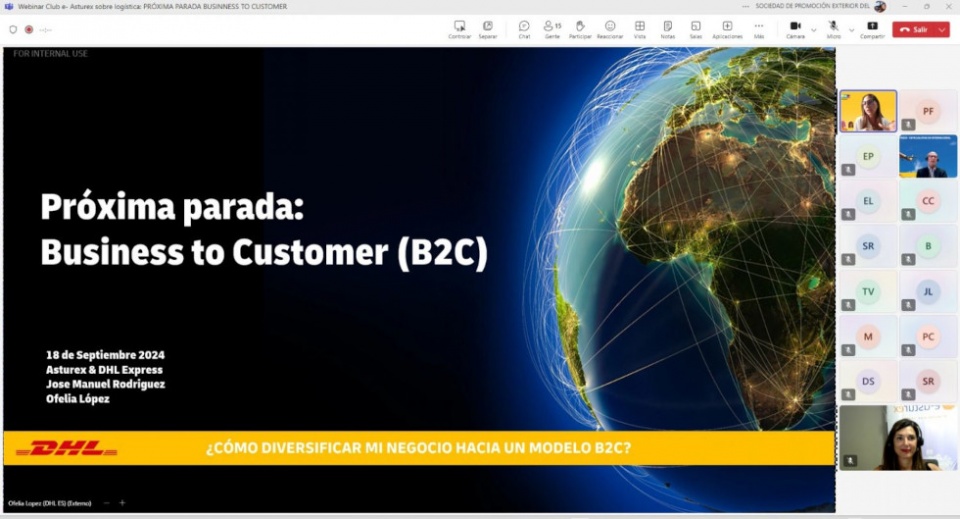Click the slide text Asturex & DHL Express
This screenshot has width=960, height=519.
point(104,370)
